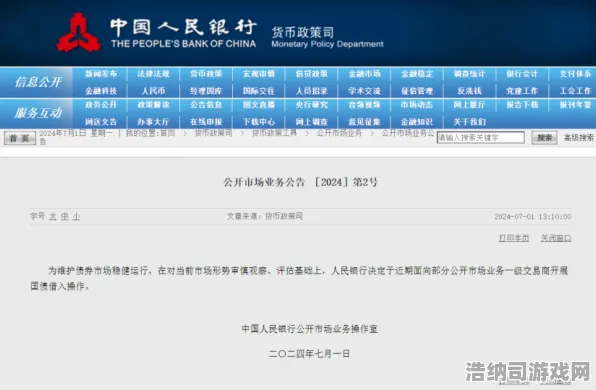Open the 关于我们 menu item

469,122
